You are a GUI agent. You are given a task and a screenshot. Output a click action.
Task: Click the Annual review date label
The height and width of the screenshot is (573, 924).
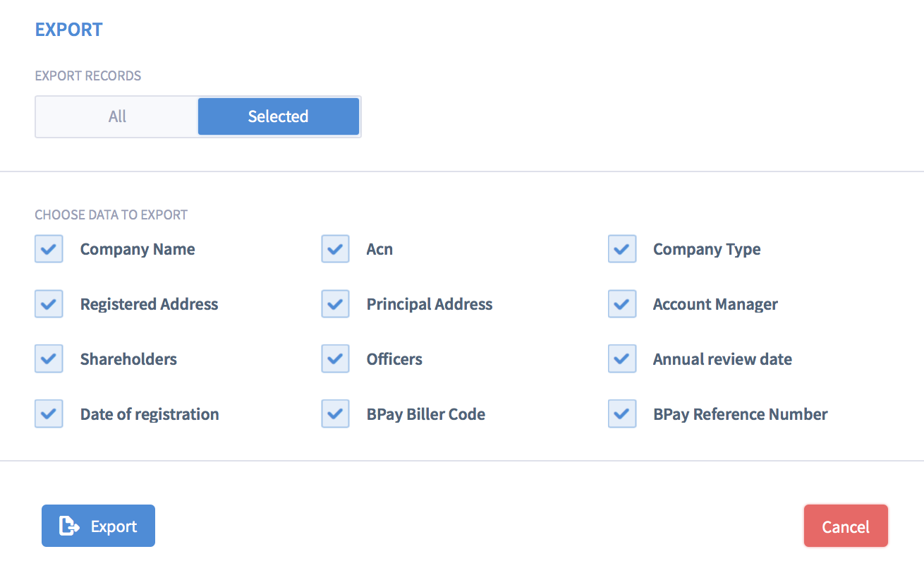[722, 359]
